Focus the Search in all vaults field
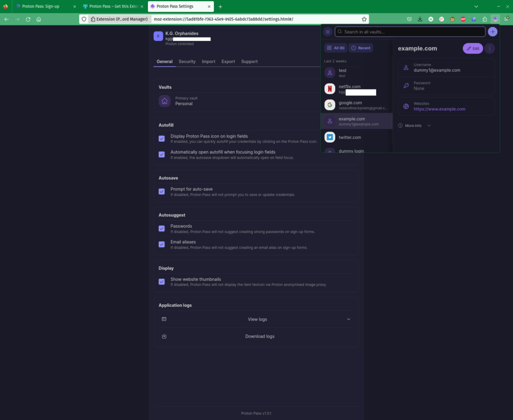The width and height of the screenshot is (513, 420). click(x=410, y=32)
